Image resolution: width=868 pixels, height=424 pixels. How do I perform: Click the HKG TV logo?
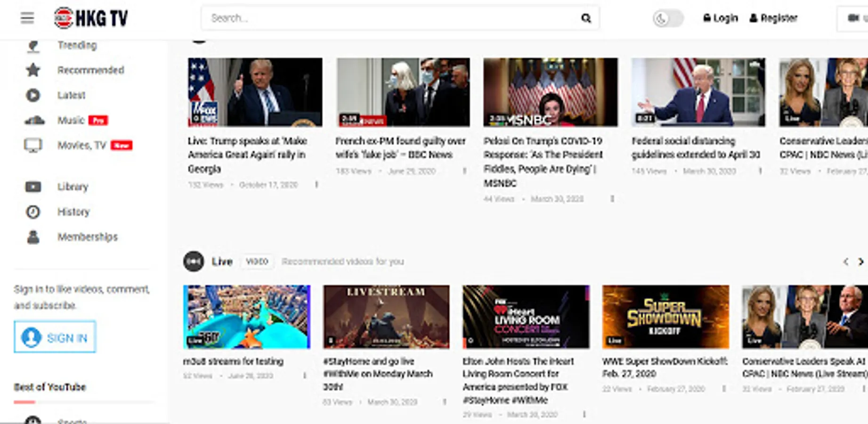pos(91,18)
